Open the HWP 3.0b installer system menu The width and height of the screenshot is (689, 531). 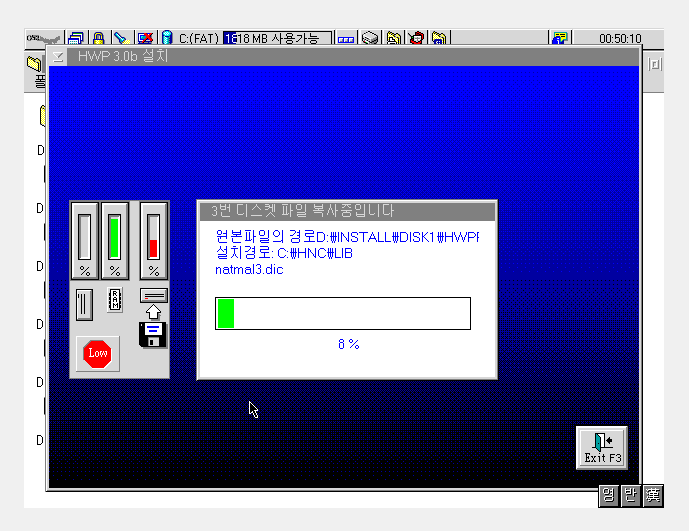(59, 57)
